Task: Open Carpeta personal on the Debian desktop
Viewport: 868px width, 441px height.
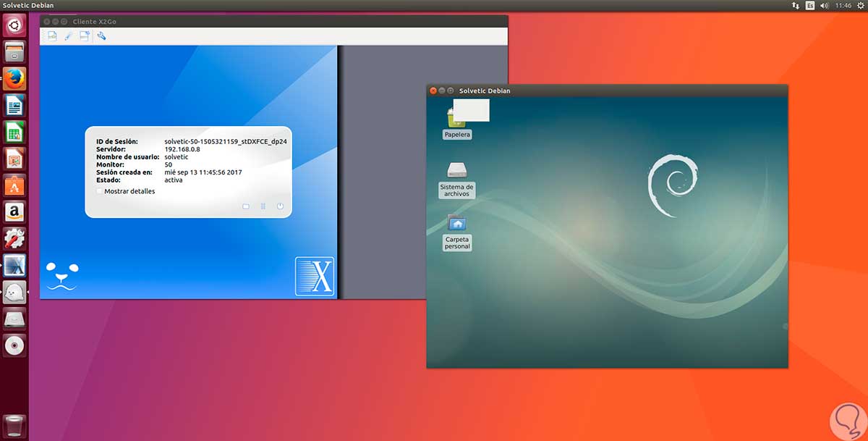Action: point(457,232)
